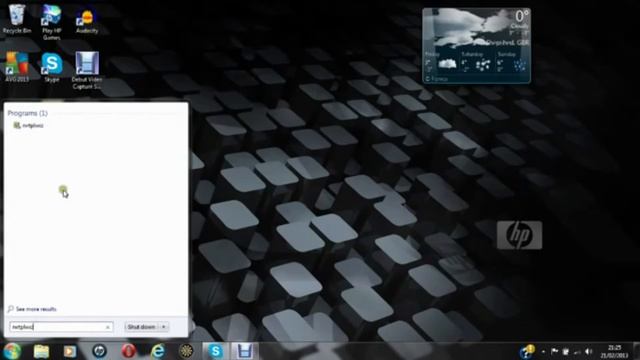Screen dimensions: 640x360
Task: Open the Play HP Games shortcut
Action: coord(51,22)
